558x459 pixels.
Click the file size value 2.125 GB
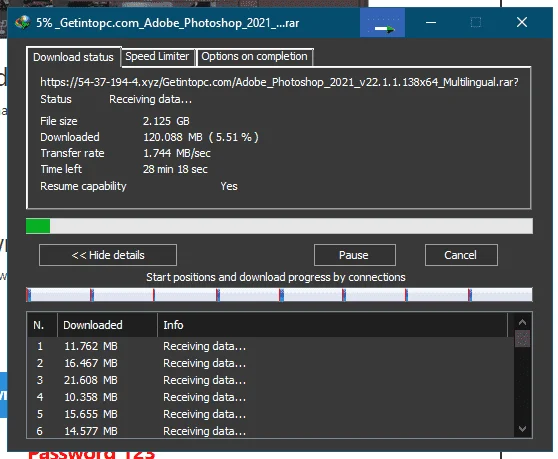coord(166,121)
